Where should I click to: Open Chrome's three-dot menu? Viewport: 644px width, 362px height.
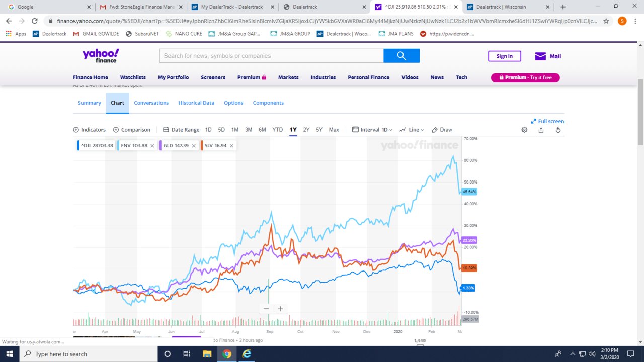[636, 21]
